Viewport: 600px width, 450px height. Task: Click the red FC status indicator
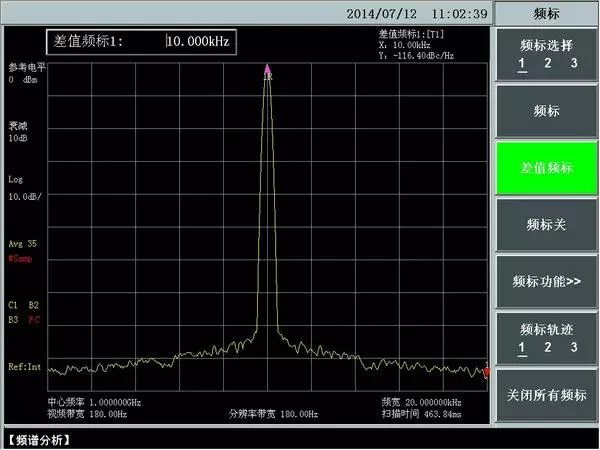click(x=34, y=320)
